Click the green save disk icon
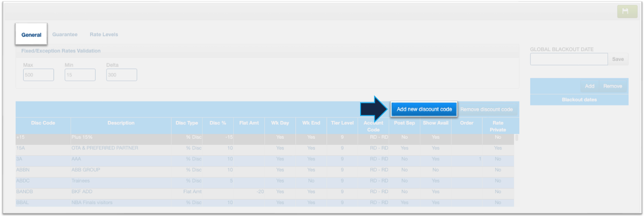 pos(625,12)
